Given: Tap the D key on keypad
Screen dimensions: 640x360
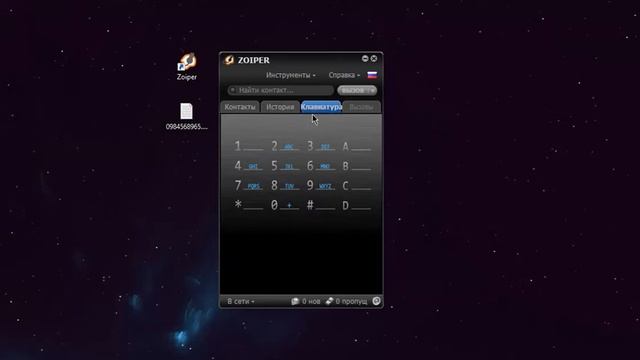Looking at the screenshot, I should coord(357,205).
